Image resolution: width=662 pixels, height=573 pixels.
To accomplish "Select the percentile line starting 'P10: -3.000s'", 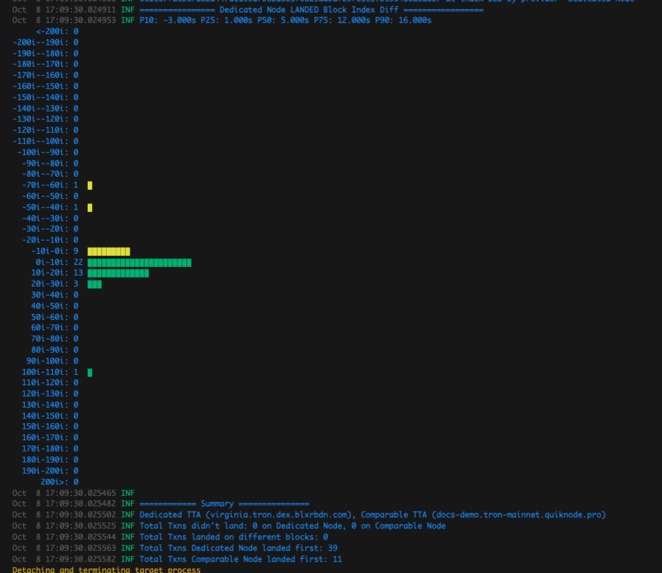I will pyautogui.click(x=285, y=20).
